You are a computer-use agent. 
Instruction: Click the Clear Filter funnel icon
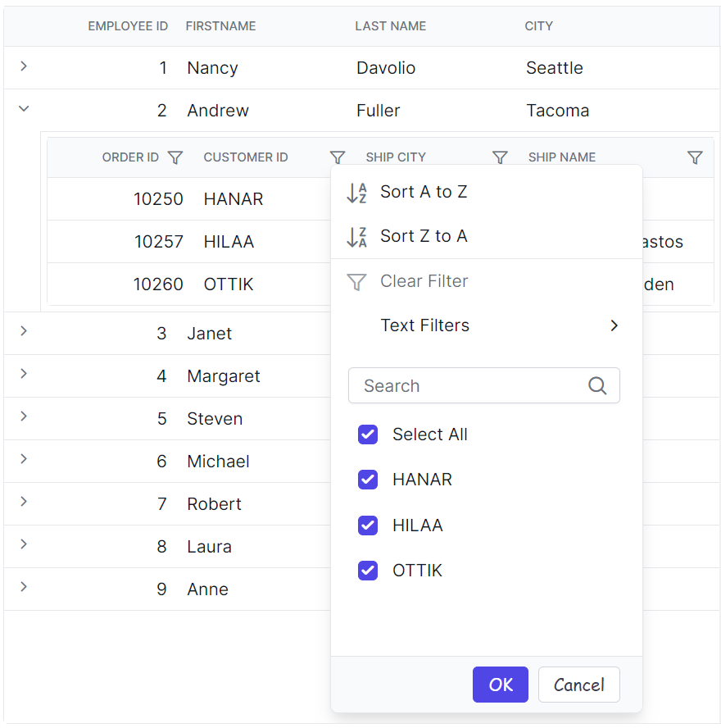(356, 281)
